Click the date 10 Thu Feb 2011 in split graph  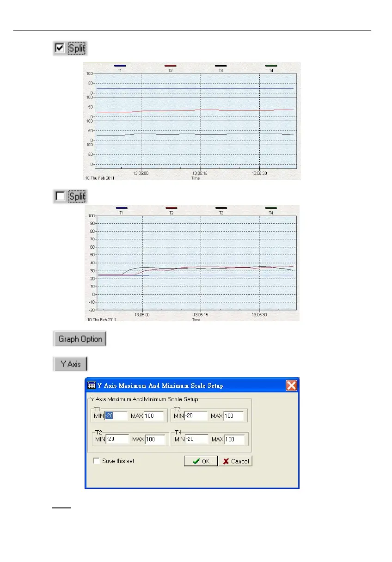coord(100,177)
